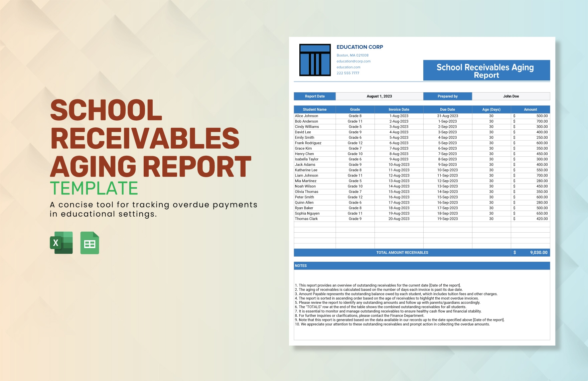Click the Microsoft Excel icon
This screenshot has height=381, width=588.
coord(61,243)
